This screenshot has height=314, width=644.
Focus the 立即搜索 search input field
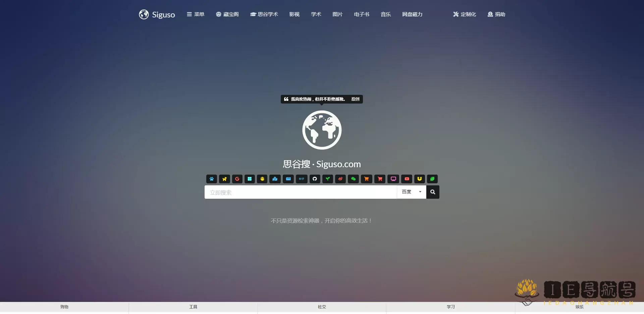point(301,192)
